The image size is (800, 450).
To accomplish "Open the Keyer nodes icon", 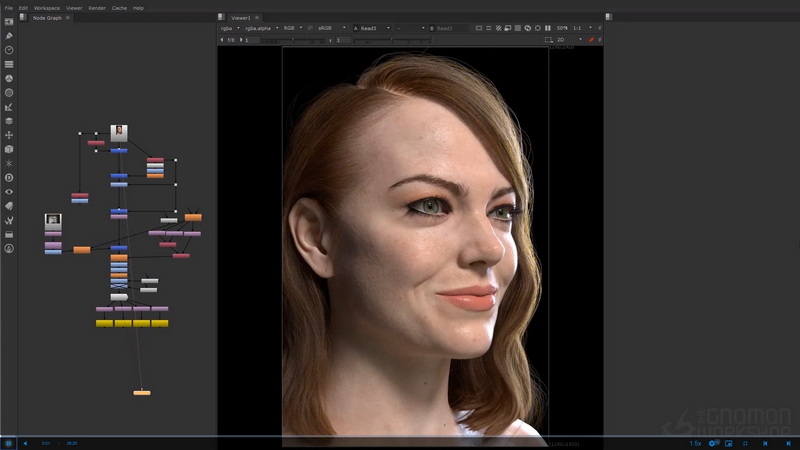I will pyautogui.click(x=9, y=107).
